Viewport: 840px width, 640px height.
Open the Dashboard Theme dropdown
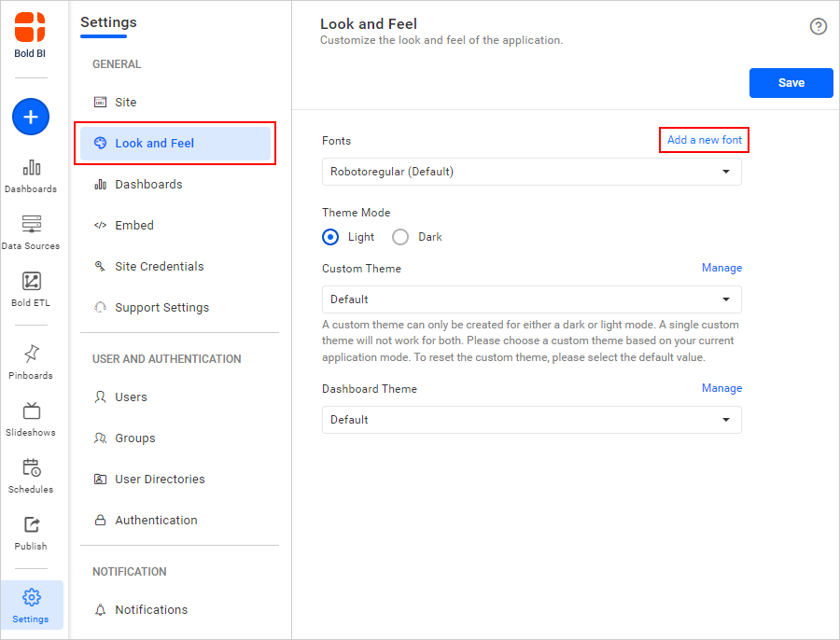click(x=531, y=420)
